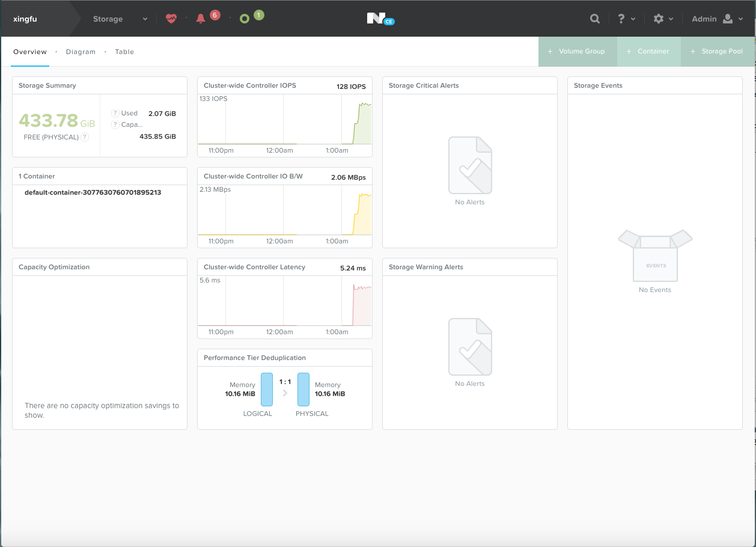Switch to the Table tab
The image size is (756, 547).
[x=124, y=52]
